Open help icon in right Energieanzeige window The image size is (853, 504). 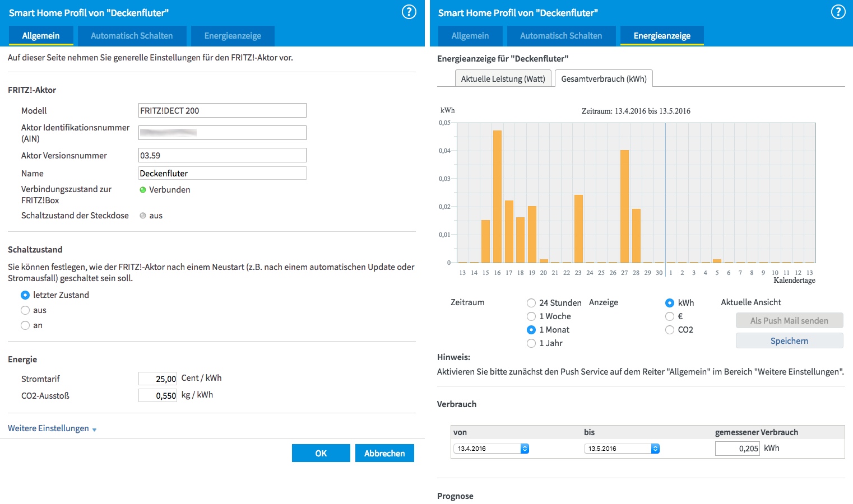838,12
